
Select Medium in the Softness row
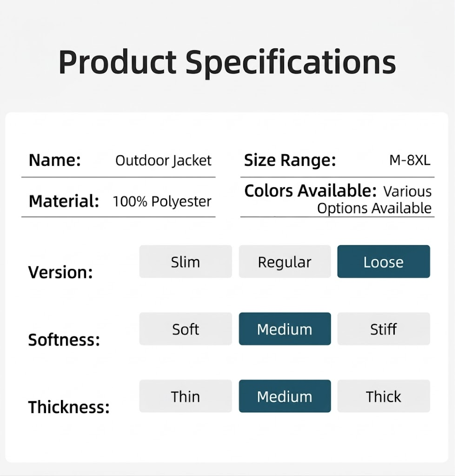coord(285,329)
